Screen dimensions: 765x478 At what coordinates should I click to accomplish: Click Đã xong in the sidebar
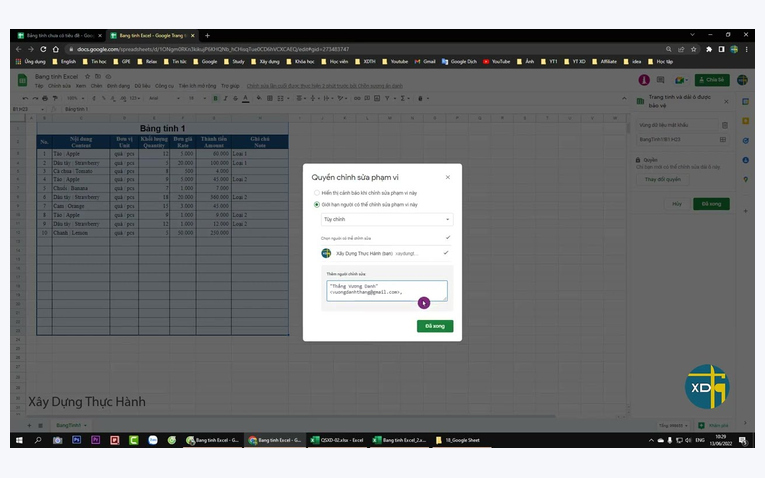[x=711, y=204]
